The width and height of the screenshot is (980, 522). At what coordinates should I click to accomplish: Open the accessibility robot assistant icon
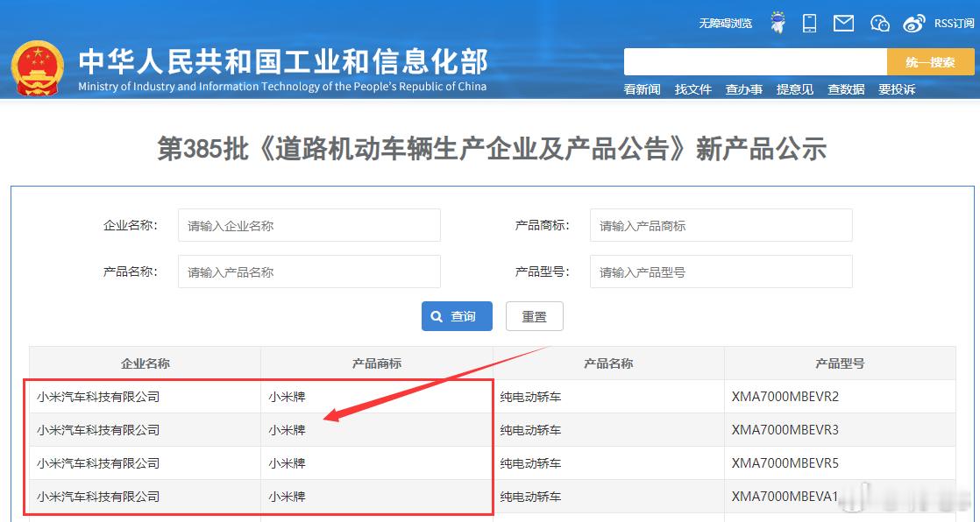tap(778, 23)
